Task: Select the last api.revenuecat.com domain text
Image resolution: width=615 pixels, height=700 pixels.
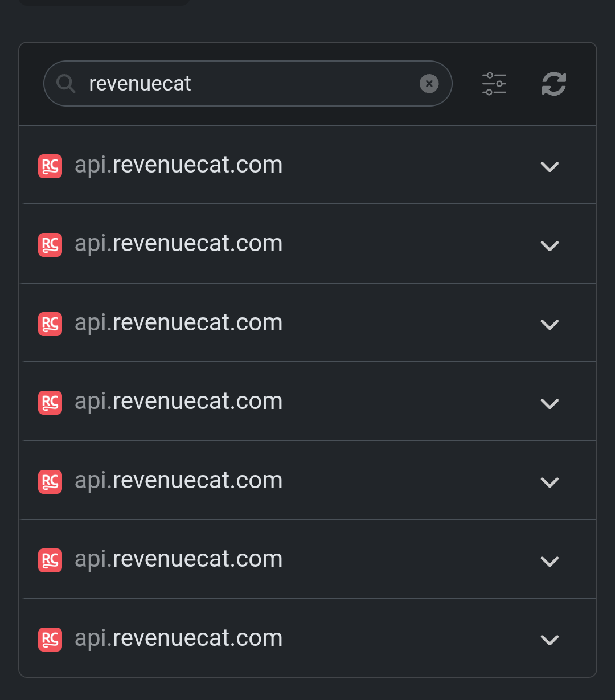Action: (178, 638)
